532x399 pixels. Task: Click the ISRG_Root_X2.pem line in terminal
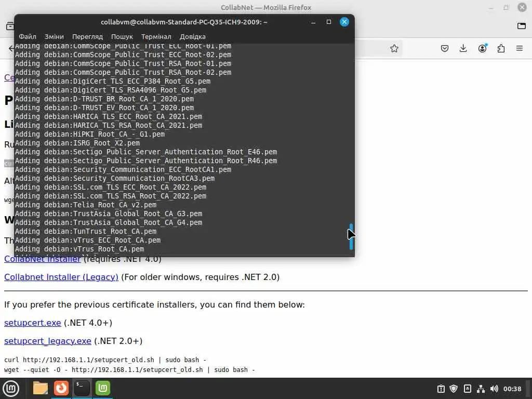tap(77, 143)
